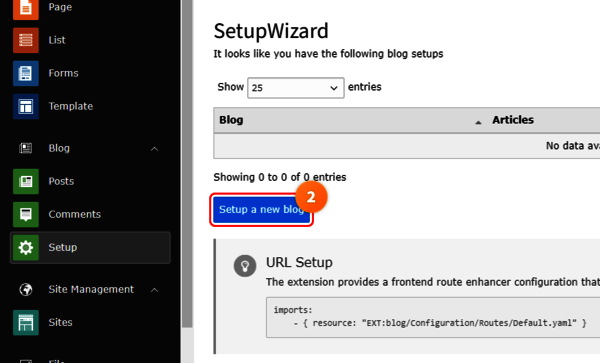Click the Blog group newspaper icon
600x363 pixels.
(26, 148)
